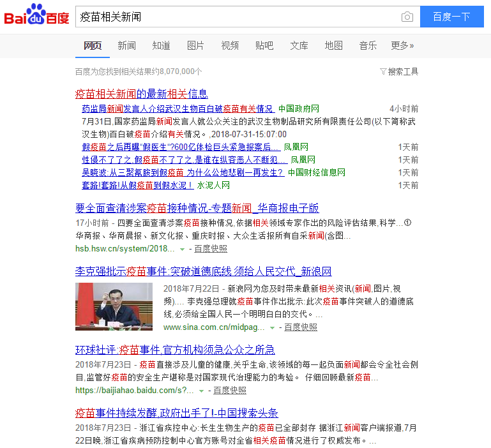
Task: Open 套路!套路!从假疫苗到假水泥 link
Action: [137, 185]
